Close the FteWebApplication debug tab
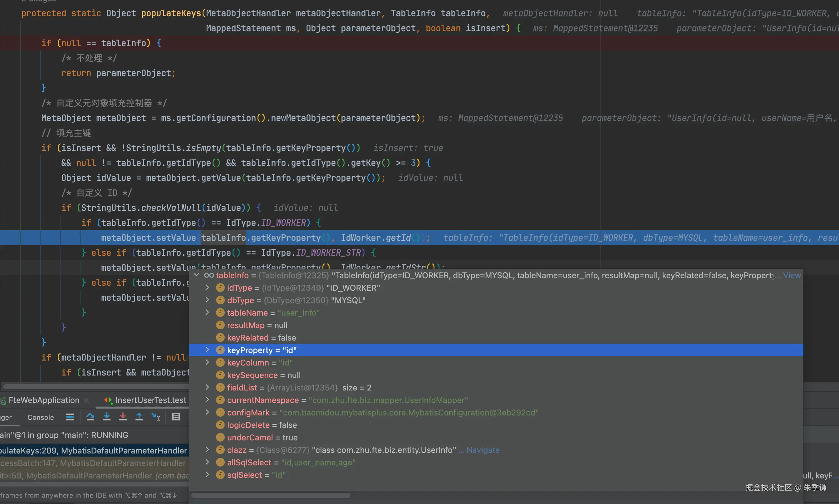The image size is (839, 504). point(86,400)
